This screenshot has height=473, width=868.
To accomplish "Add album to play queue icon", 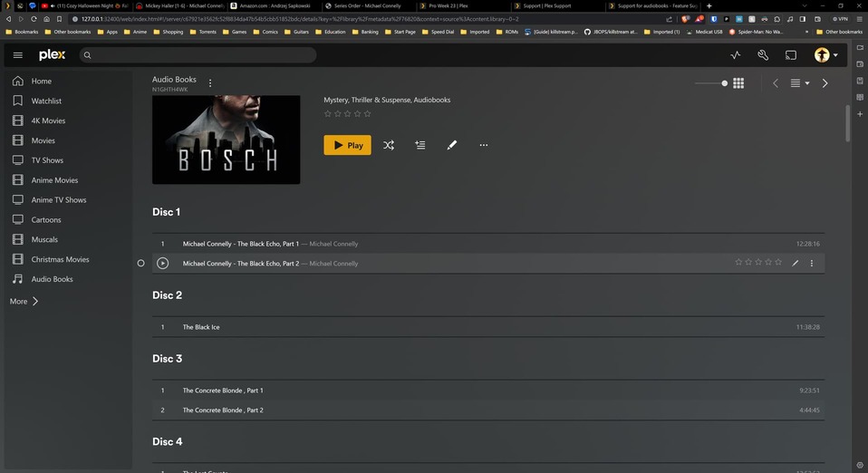I will pos(420,145).
